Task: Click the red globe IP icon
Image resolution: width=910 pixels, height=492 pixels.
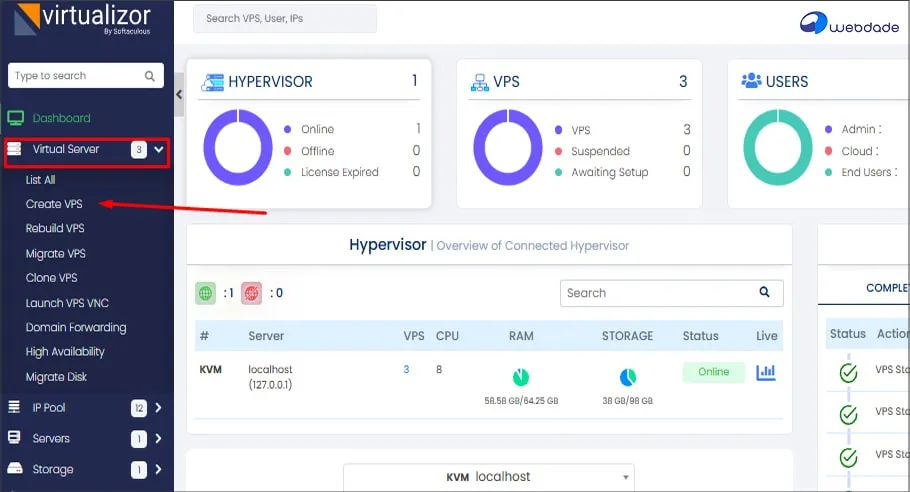Action: point(251,293)
